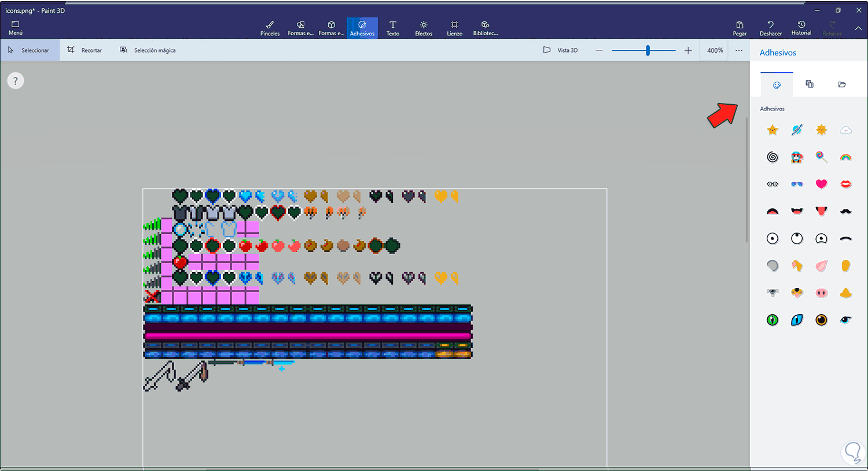Screen dimensions: 868x471
Task: Pick the orange owl eye sticker
Action: 822,320
